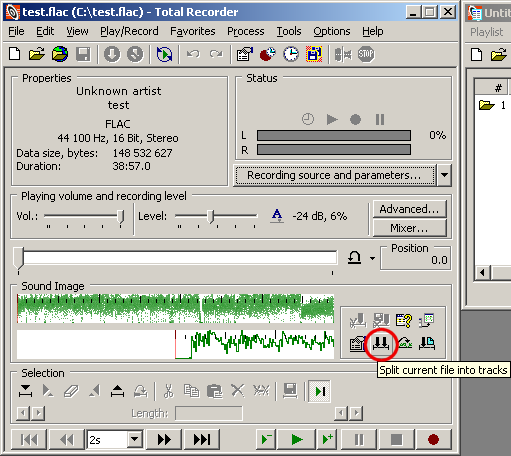
Task: Click the open URL globe icon
Action: coord(60,54)
